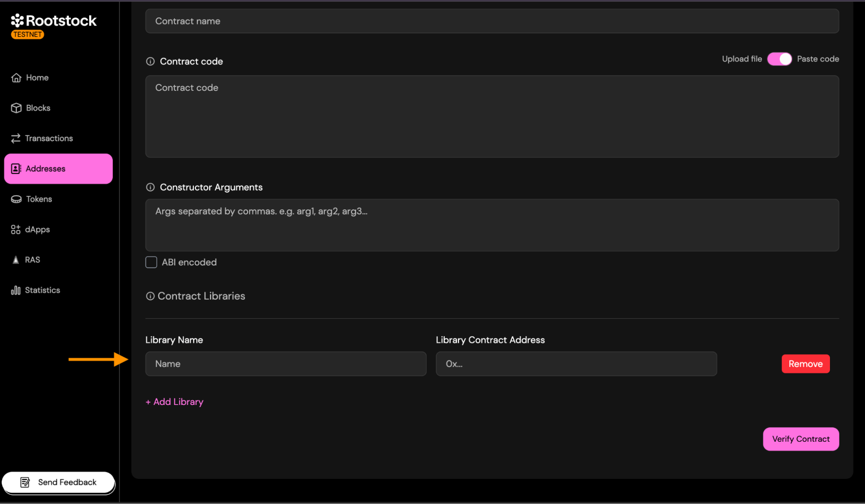Click the Constructor Arguments info icon

pos(150,187)
